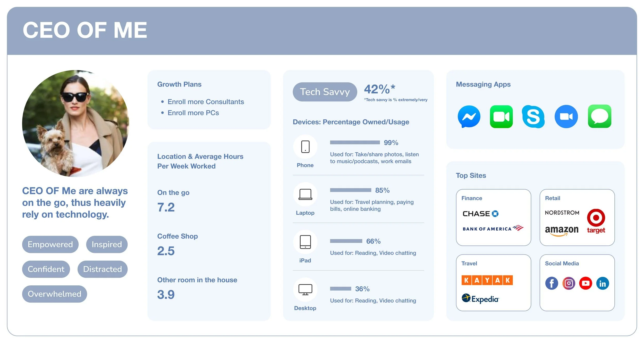
Task: Click the Empowered tag
Action: click(x=50, y=244)
